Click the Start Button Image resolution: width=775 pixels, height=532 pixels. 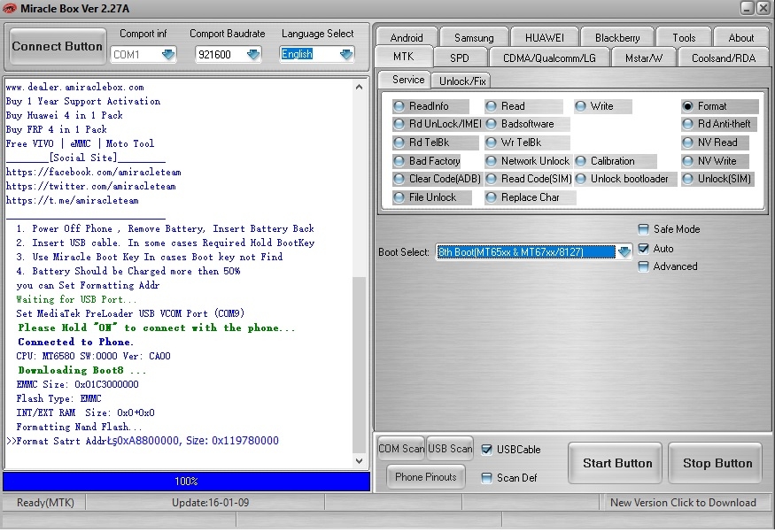[x=615, y=463]
